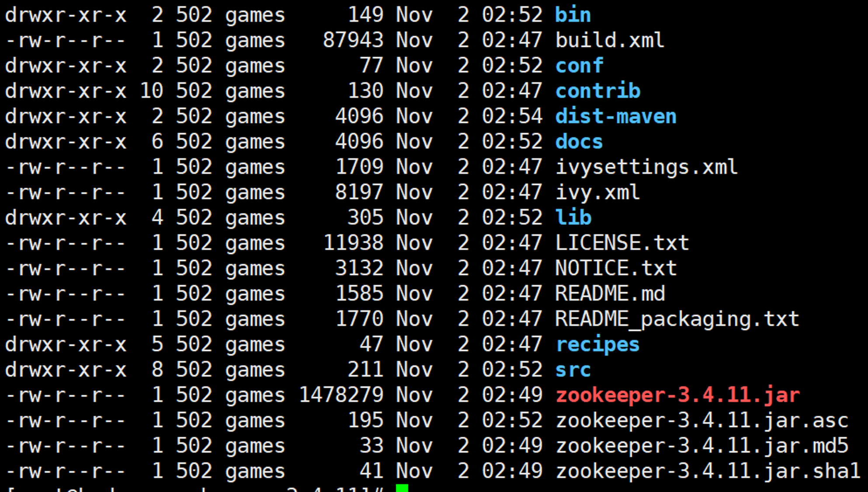868x492 pixels.
Task: Click the conf directory name
Action: (x=579, y=66)
